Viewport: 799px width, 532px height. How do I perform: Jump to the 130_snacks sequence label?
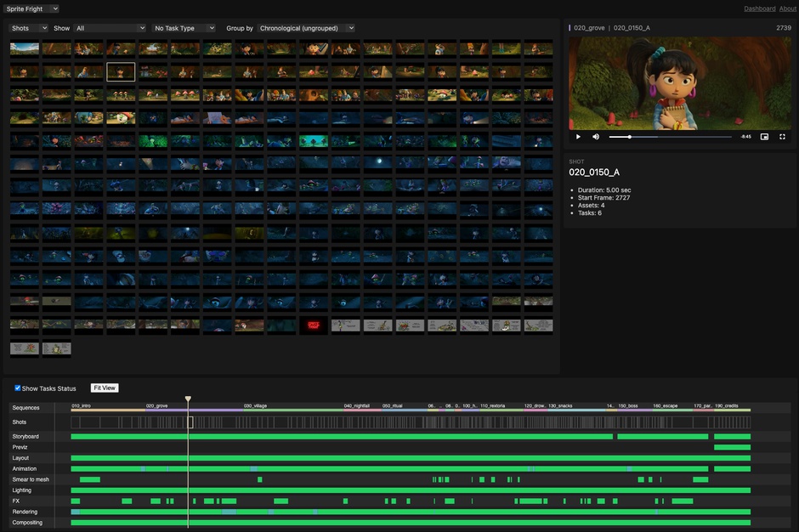(x=560, y=405)
